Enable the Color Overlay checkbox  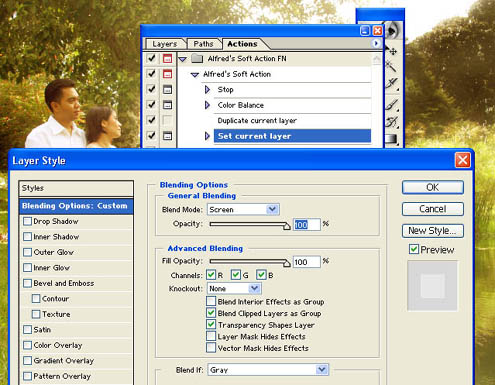[x=27, y=345]
